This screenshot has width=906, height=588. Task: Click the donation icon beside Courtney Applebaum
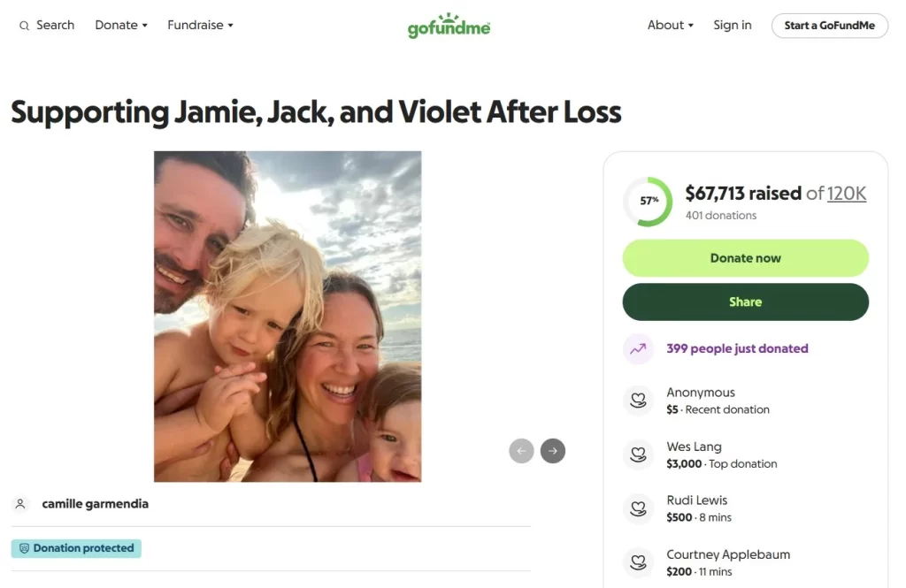pos(638,562)
